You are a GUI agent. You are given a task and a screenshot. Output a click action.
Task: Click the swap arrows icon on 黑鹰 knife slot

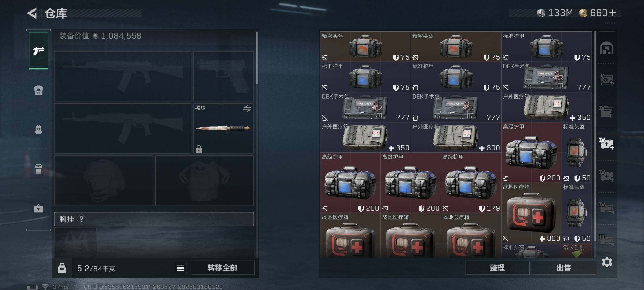(247, 109)
